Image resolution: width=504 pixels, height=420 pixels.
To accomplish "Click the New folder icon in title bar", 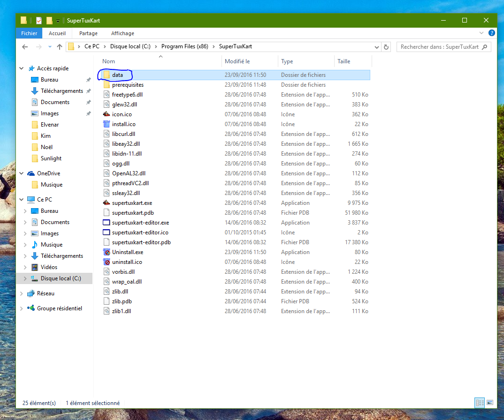I will point(49,21).
